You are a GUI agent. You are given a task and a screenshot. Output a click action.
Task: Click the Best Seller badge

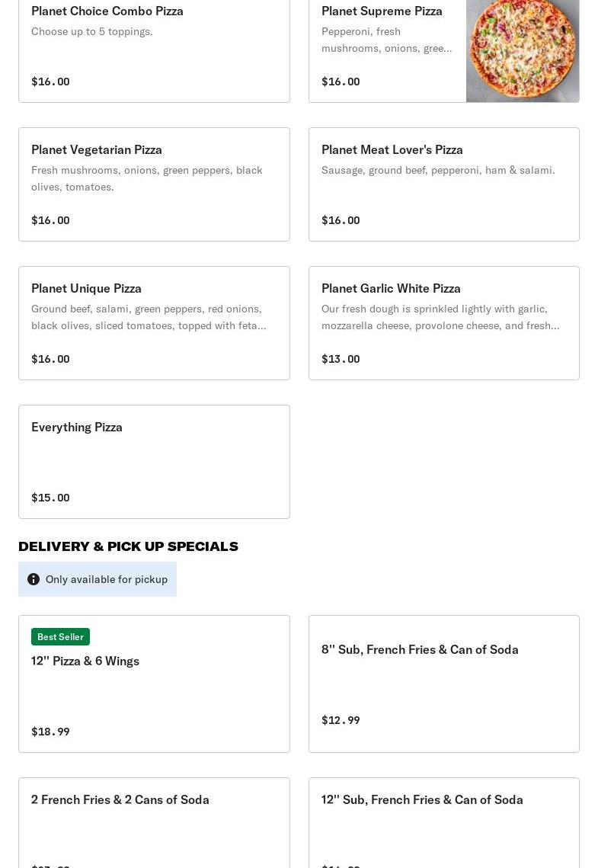point(60,636)
